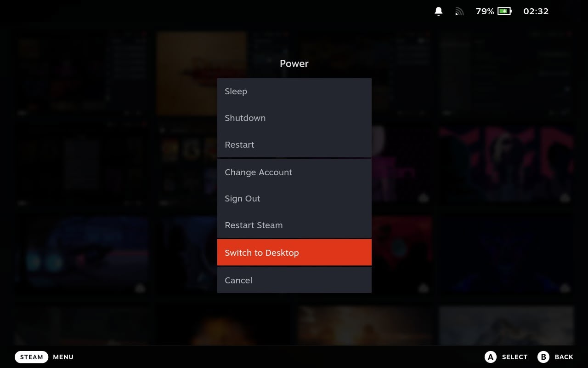This screenshot has height=368, width=588.
Task: Open notifications bell icon
Action: click(x=439, y=11)
